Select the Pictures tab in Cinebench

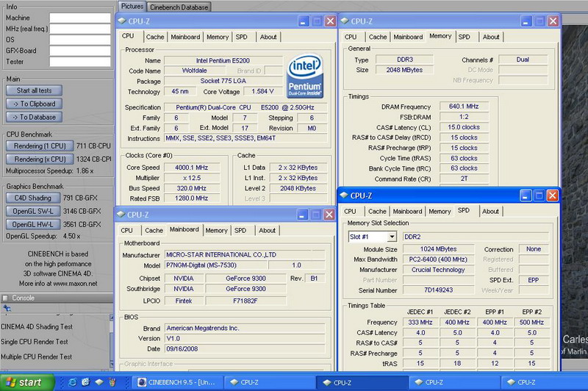coord(132,7)
